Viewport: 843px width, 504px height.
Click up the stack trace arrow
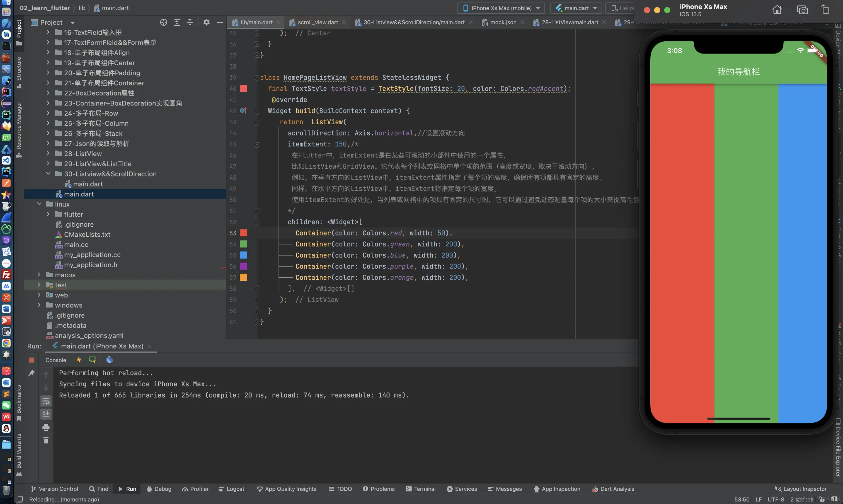[46, 375]
